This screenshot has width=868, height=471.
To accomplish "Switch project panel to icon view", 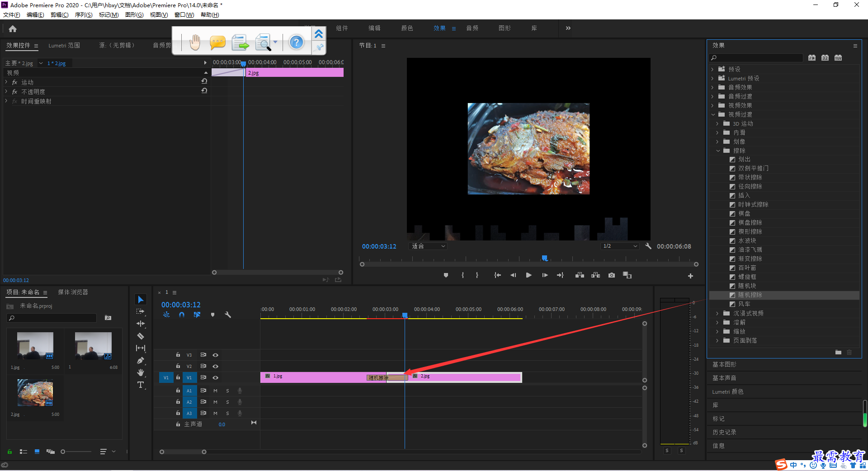I will tap(37, 452).
